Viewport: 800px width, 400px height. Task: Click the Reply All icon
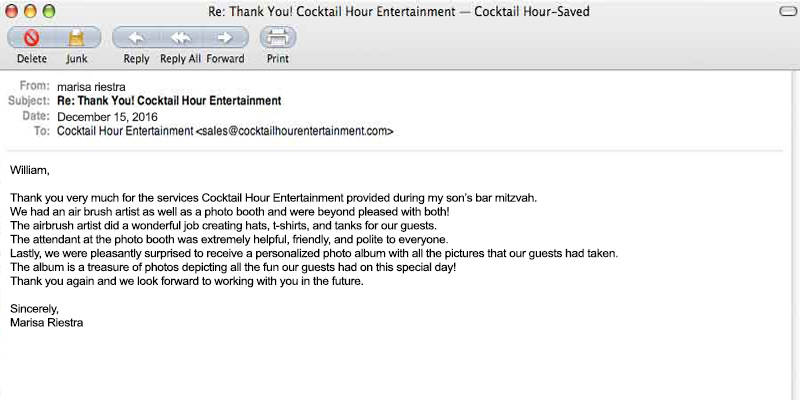coord(181,39)
